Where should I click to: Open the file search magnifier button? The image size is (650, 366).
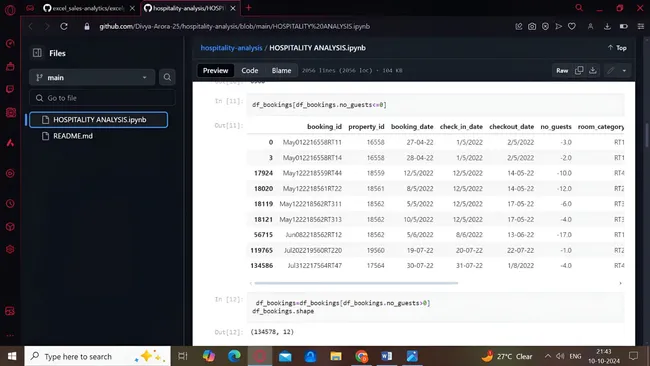point(167,77)
